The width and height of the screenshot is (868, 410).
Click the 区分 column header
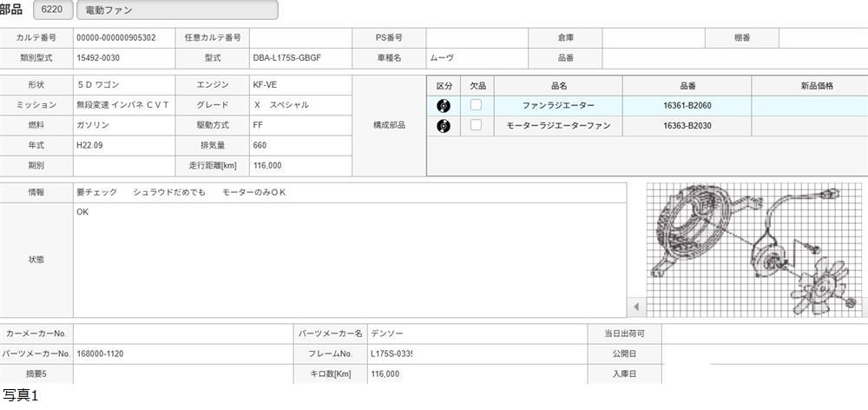444,86
